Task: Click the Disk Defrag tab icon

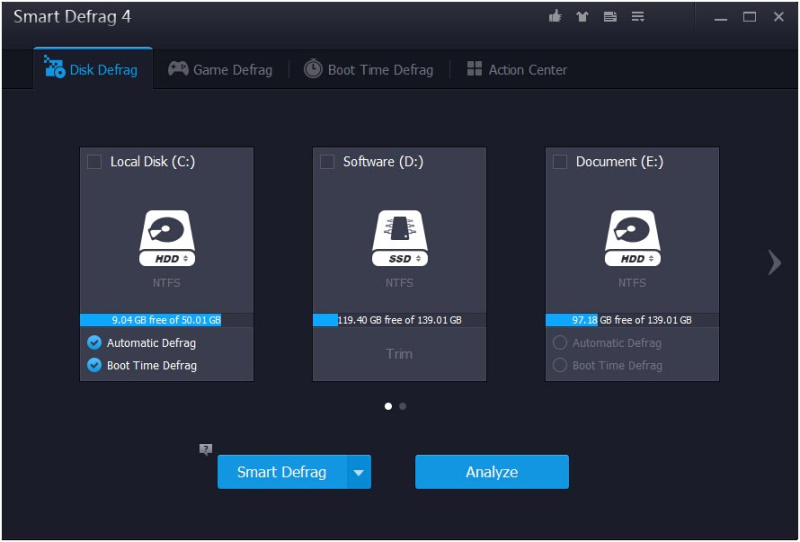Action: [54, 67]
